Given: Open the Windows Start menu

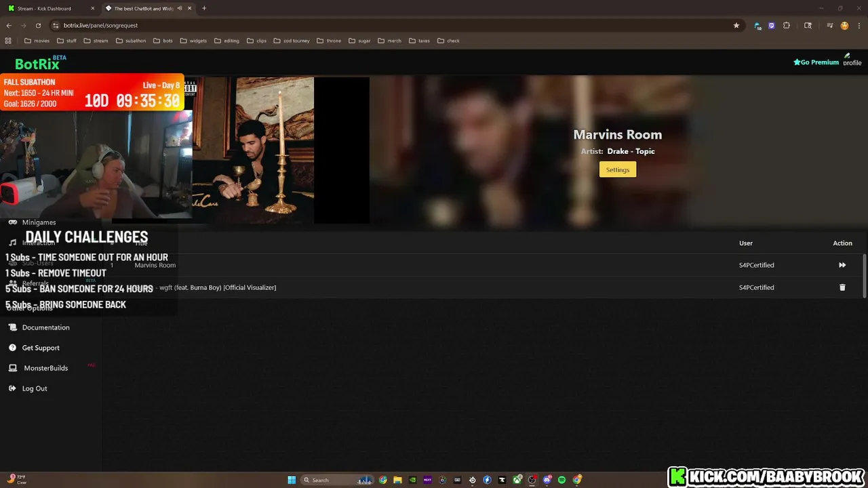Looking at the screenshot, I should 292,480.
